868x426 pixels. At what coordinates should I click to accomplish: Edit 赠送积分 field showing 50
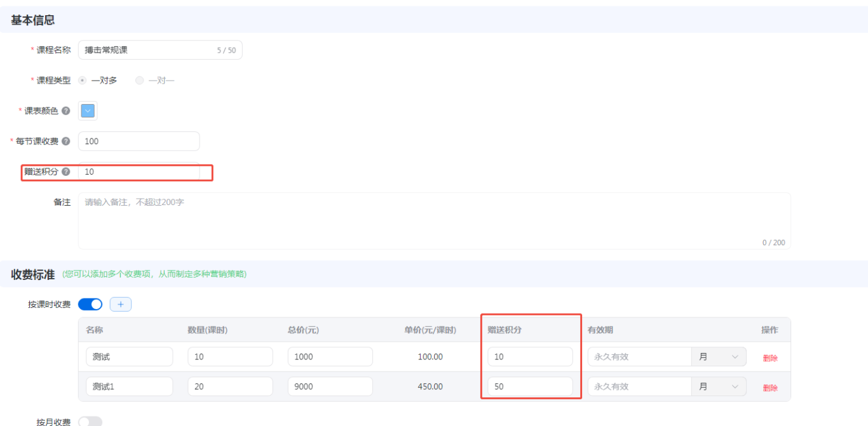click(x=530, y=387)
